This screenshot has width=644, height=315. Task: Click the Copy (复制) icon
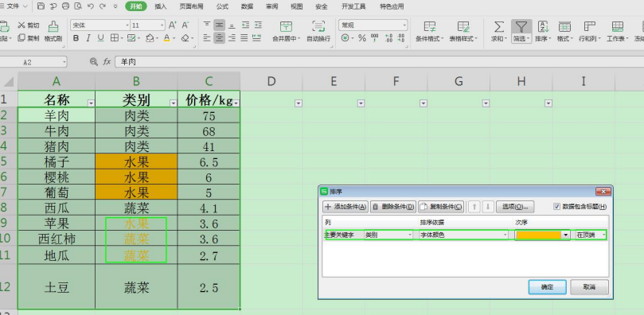pyautogui.click(x=21, y=38)
